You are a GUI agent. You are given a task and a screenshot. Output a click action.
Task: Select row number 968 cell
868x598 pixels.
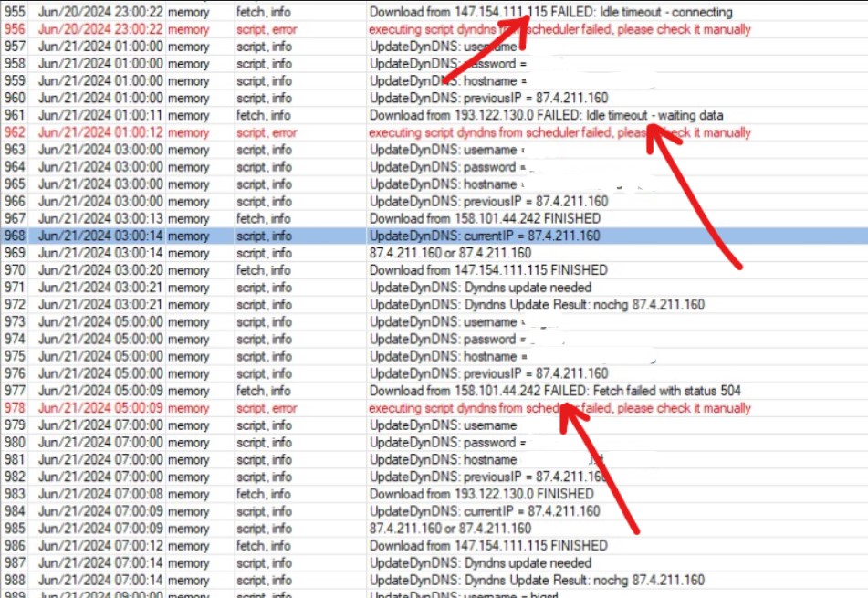coord(15,236)
